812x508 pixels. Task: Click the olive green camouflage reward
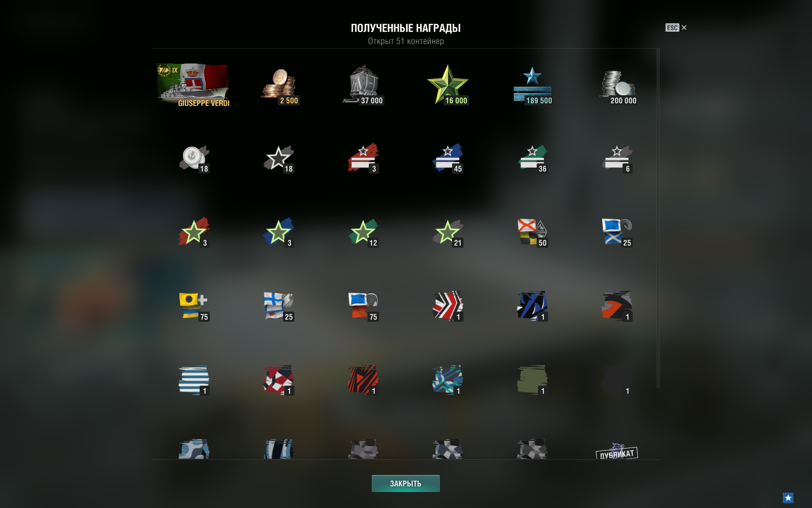pyautogui.click(x=532, y=380)
